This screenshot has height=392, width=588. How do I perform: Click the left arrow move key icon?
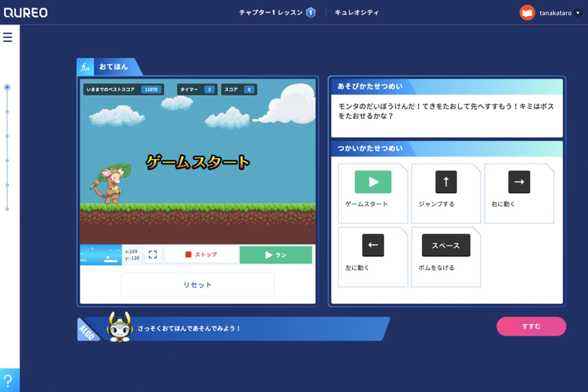373,245
